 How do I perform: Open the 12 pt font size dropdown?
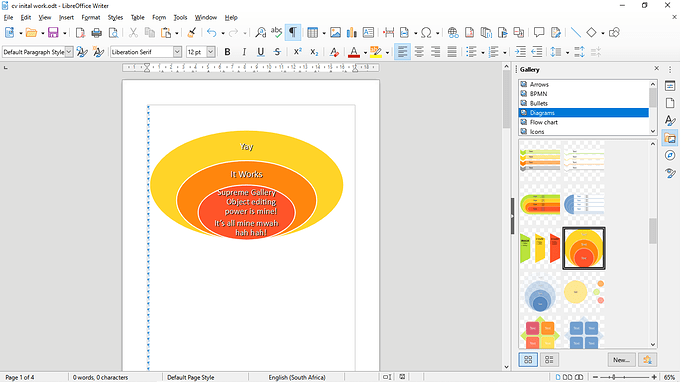point(211,52)
